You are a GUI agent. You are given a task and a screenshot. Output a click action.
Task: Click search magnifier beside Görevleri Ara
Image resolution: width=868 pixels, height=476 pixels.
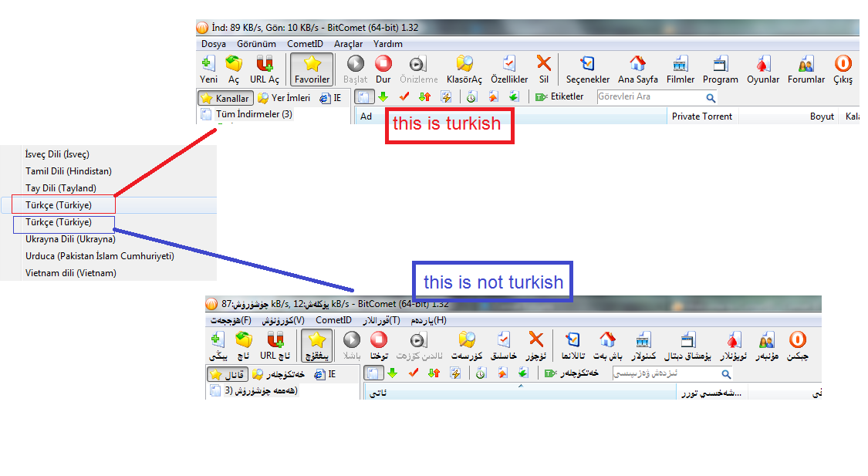(x=711, y=98)
